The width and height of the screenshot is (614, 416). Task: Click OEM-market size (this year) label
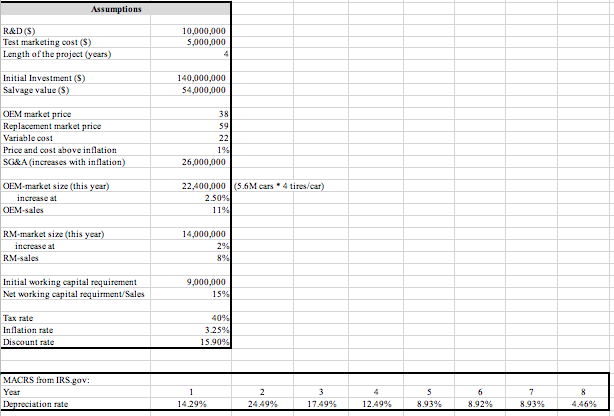pos(56,186)
